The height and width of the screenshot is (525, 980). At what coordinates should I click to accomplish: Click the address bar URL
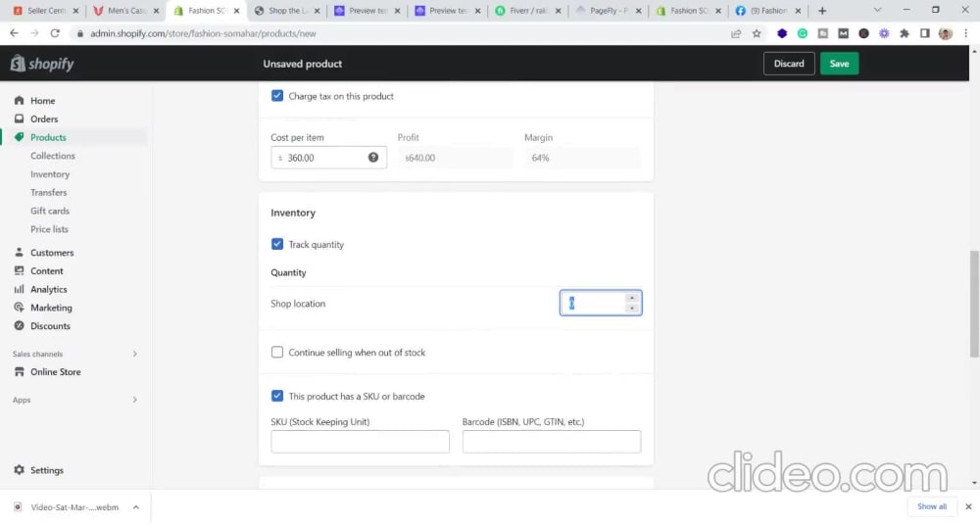point(203,33)
